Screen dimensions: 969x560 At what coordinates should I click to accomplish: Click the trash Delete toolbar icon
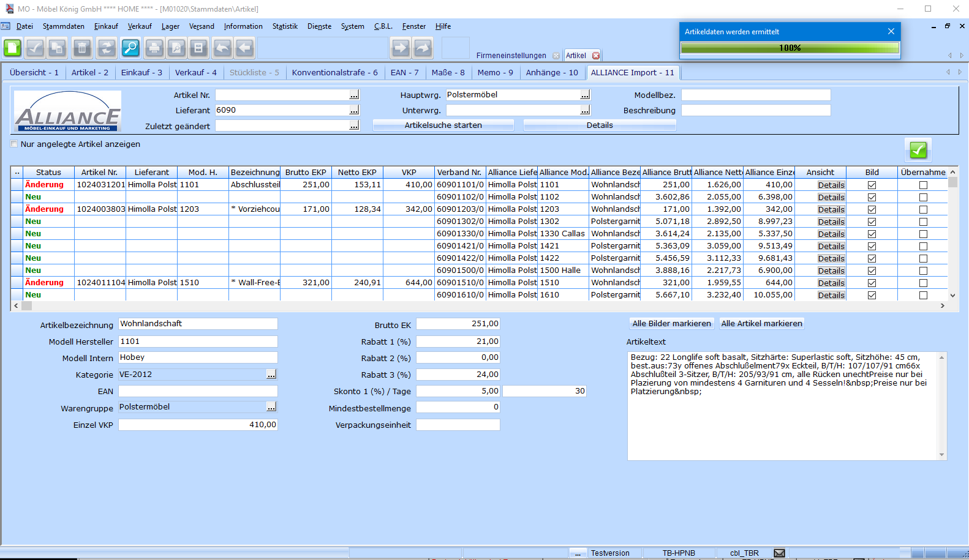(82, 48)
